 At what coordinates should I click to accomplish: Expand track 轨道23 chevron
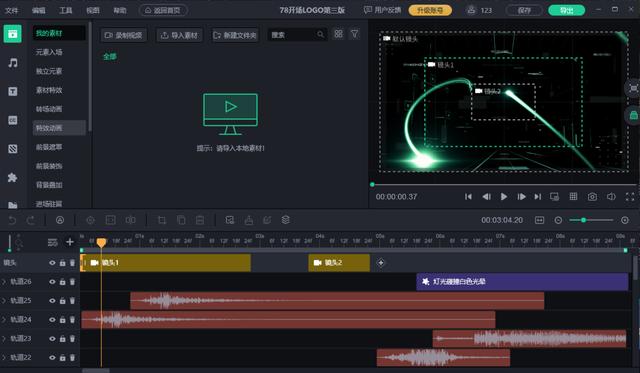pyautogui.click(x=4, y=339)
